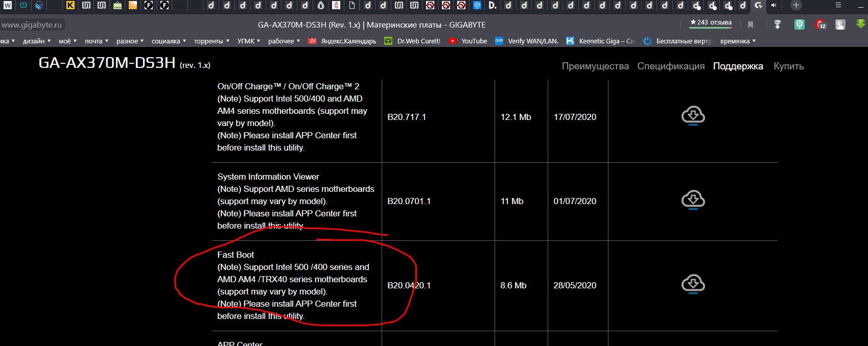Open the red extension with badge 12
This screenshot has width=868, height=346.
pos(820,24)
